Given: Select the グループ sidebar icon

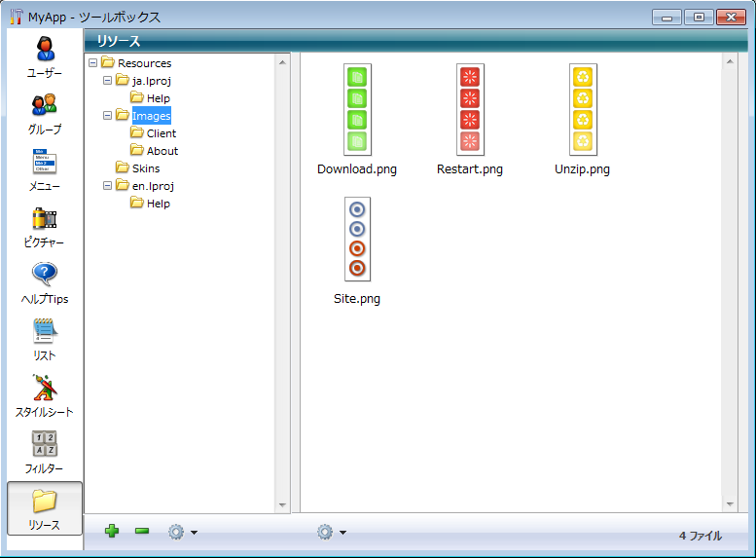Looking at the screenshot, I should pyautogui.click(x=45, y=113).
